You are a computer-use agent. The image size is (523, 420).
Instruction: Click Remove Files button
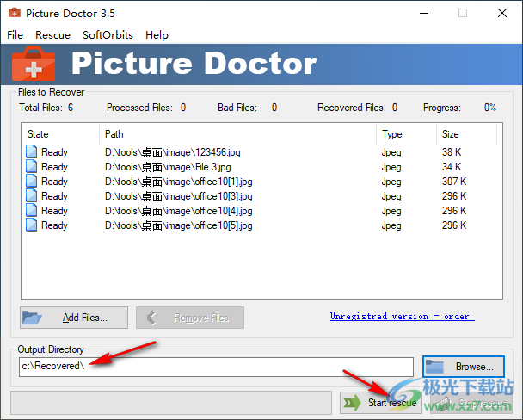190,318
